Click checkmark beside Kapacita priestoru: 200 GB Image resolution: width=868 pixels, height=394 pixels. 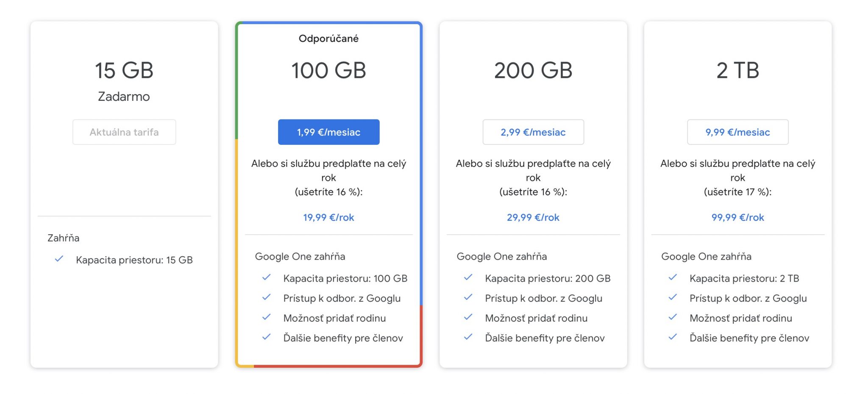coord(468,277)
